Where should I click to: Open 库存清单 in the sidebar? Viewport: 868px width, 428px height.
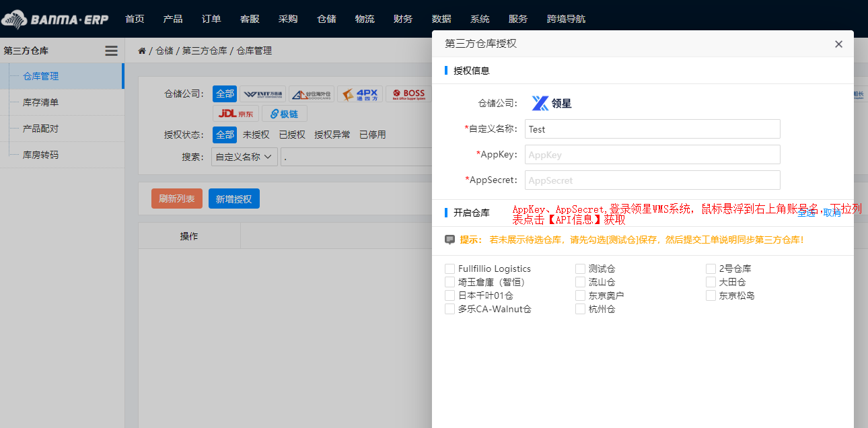40,102
